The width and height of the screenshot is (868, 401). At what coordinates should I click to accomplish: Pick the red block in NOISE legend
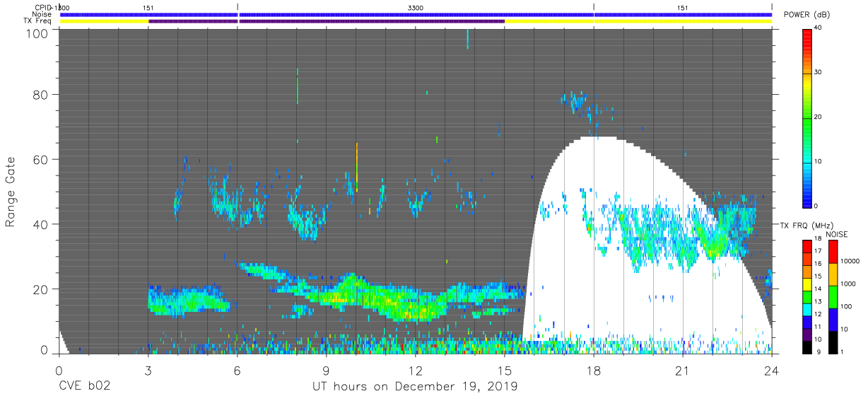833,251
